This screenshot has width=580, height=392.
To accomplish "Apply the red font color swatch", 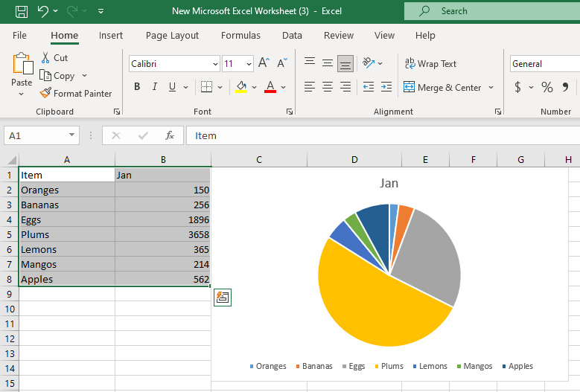I will click(270, 88).
